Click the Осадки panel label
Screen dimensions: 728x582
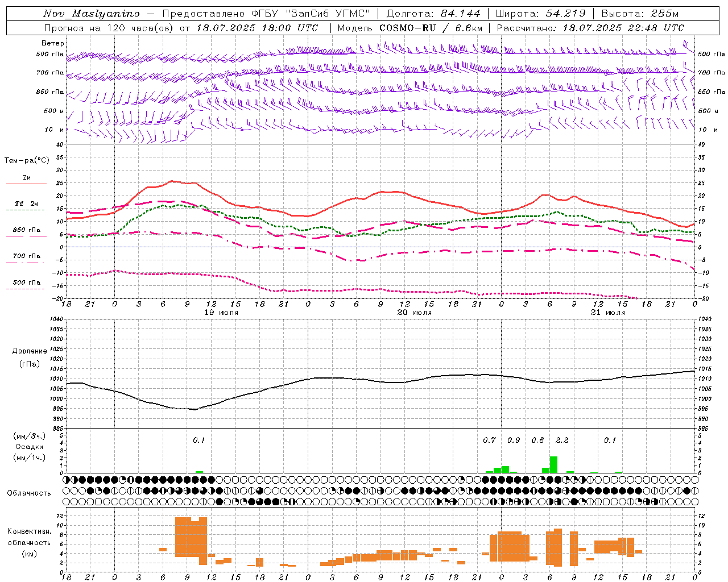pos(30,447)
